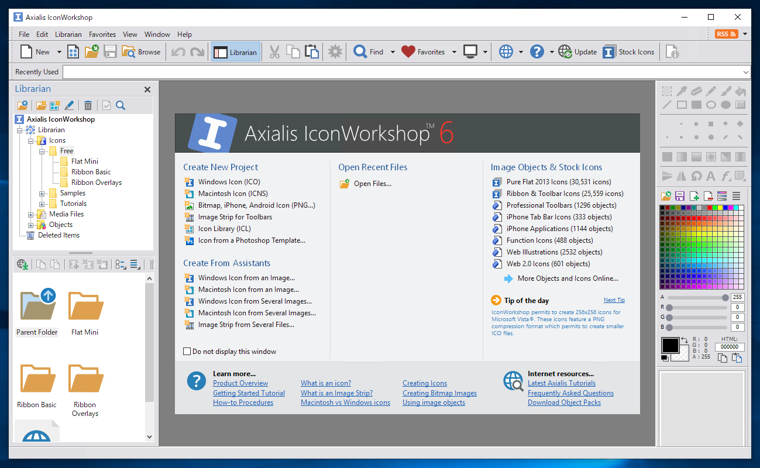Image resolution: width=760 pixels, height=468 pixels.
Task: Open the Help menu in menu bar
Action: point(185,34)
